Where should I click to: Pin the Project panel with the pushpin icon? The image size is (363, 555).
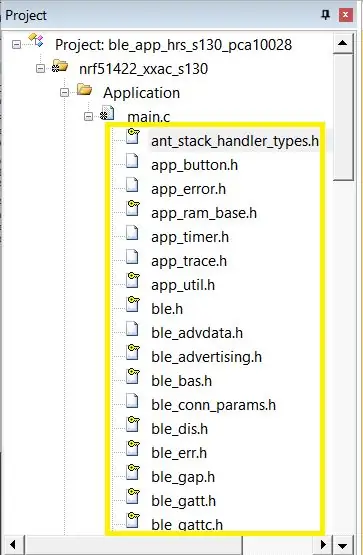click(325, 15)
